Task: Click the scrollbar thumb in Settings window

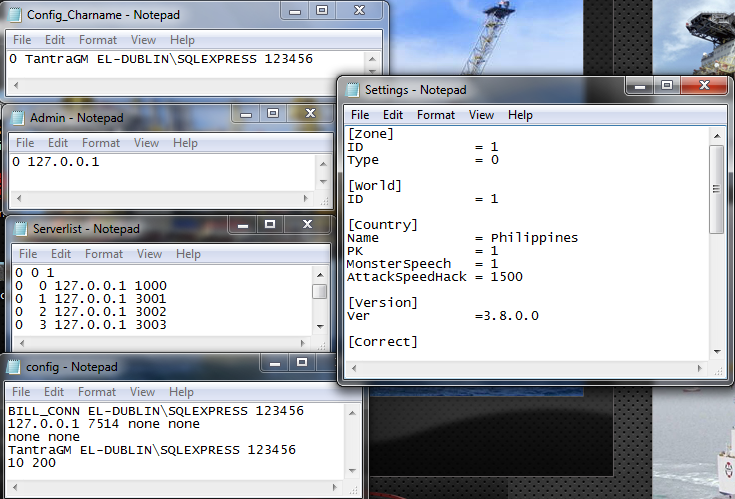Action: (x=716, y=188)
